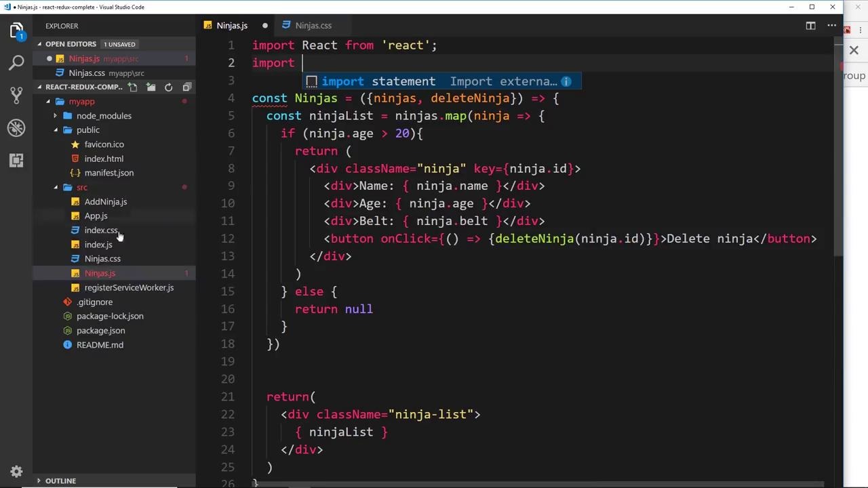Open the Source Control view
868x488 pixels.
[x=17, y=95]
